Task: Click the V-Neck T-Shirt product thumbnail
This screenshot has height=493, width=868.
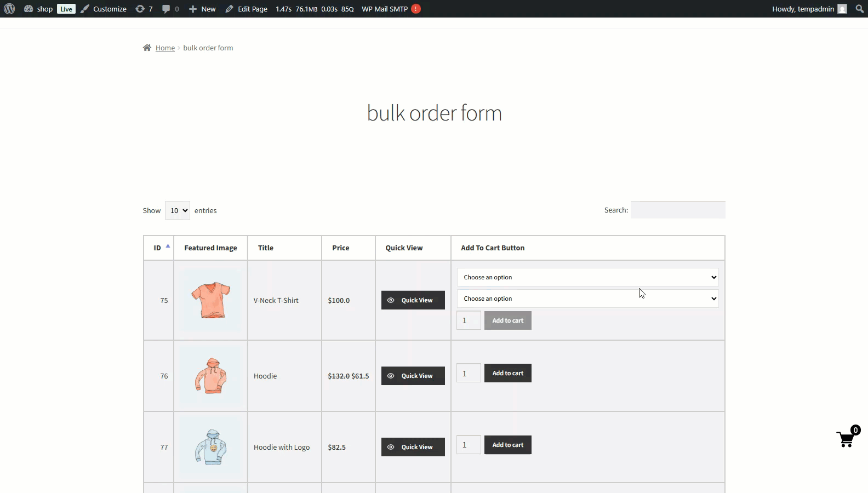Action: click(x=211, y=300)
